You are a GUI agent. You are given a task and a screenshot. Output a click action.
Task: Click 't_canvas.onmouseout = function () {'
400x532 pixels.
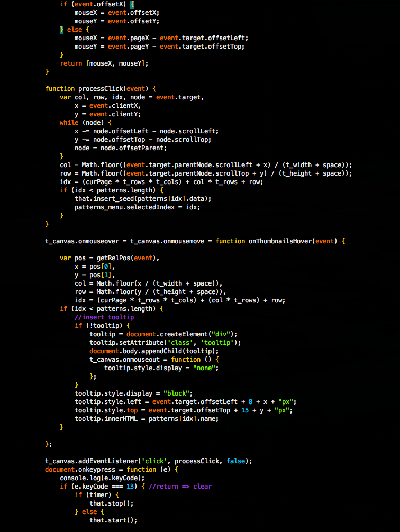[x=154, y=360]
